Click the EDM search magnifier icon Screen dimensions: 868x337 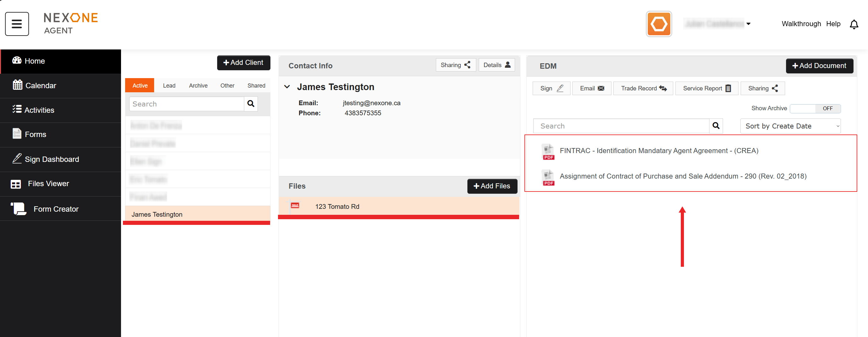pyautogui.click(x=716, y=126)
